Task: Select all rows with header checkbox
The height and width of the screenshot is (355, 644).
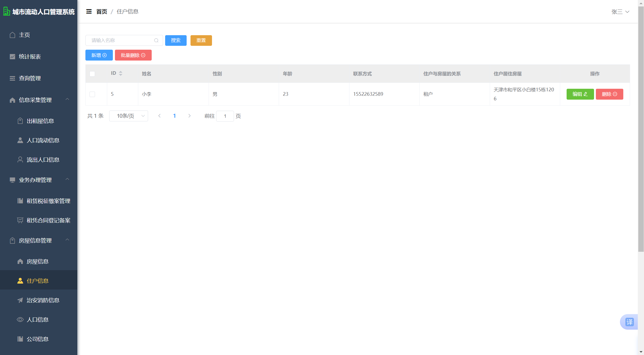Action: click(92, 74)
